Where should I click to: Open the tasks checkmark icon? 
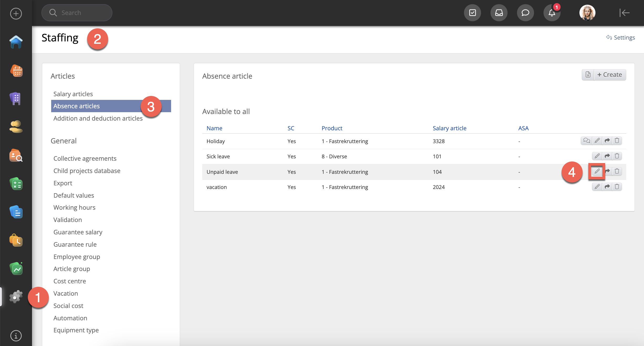(x=472, y=13)
